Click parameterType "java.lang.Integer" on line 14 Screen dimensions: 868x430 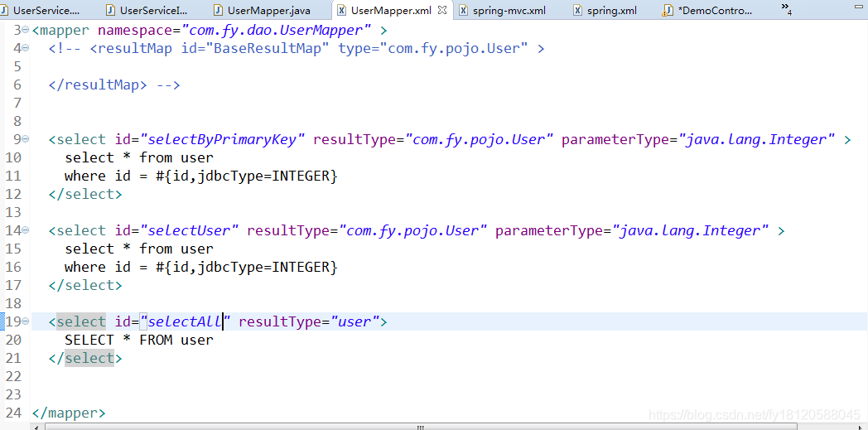690,230
